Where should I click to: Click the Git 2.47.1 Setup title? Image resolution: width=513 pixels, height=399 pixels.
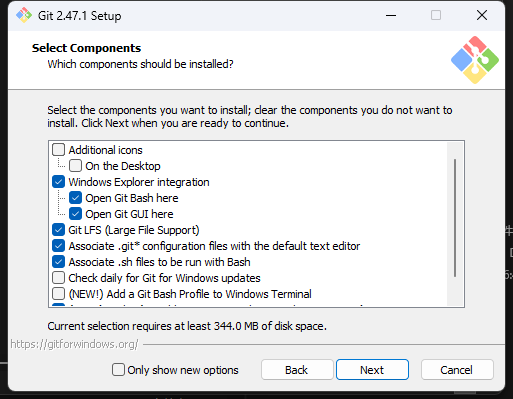tap(79, 16)
